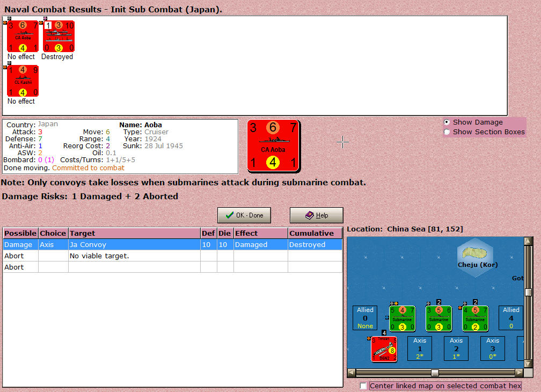Open the Help dialog
The image size is (541, 392).
tap(316, 215)
